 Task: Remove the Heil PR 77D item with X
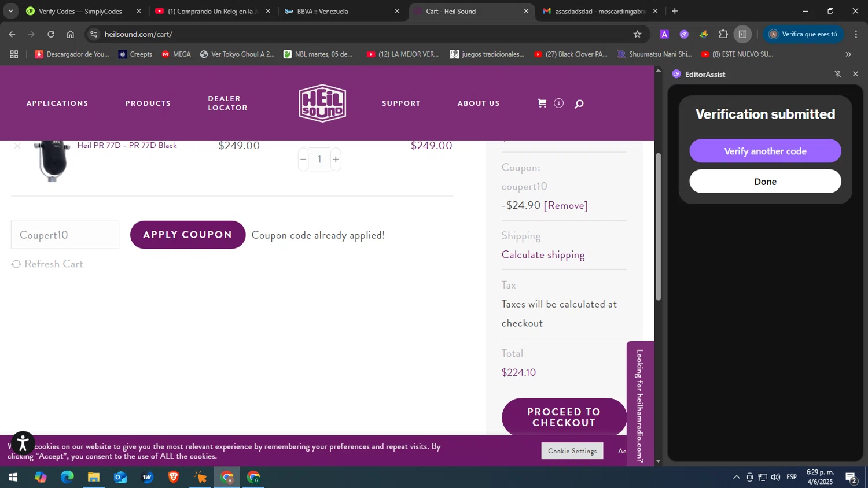[x=17, y=146]
